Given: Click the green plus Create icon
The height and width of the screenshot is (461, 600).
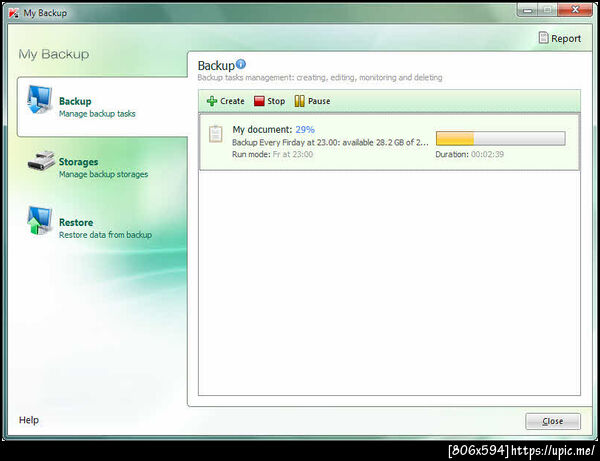Looking at the screenshot, I should tap(212, 101).
